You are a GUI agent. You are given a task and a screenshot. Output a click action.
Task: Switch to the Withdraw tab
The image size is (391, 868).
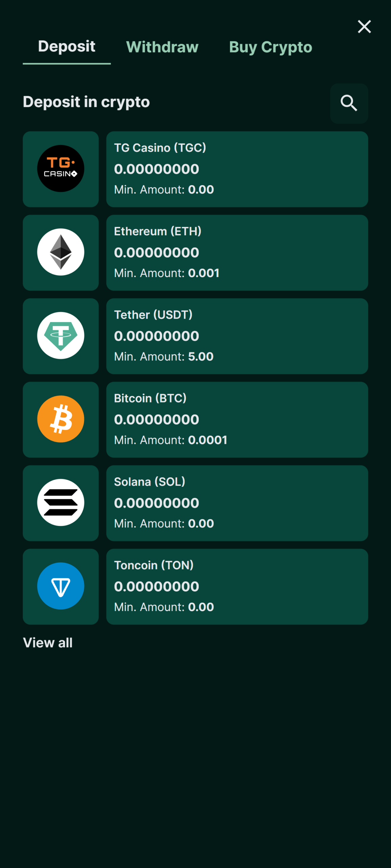tap(162, 47)
